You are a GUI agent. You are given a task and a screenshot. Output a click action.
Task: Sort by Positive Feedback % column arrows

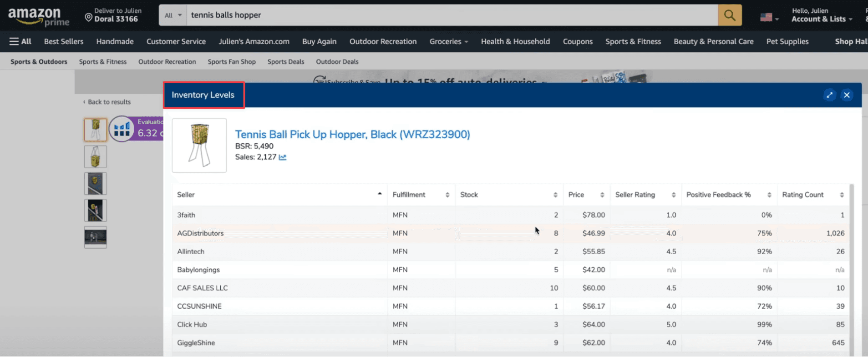(x=769, y=195)
